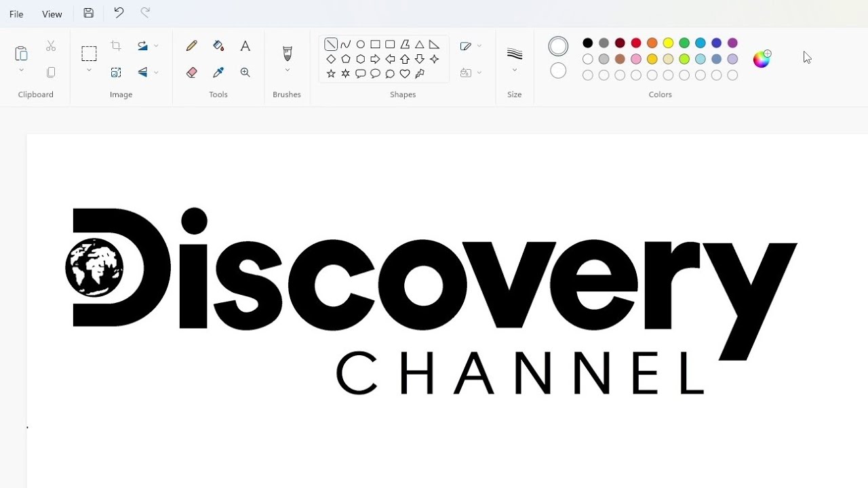This screenshot has height=488, width=868.
Task: Pick the yellow color swatch
Action: click(x=668, y=43)
